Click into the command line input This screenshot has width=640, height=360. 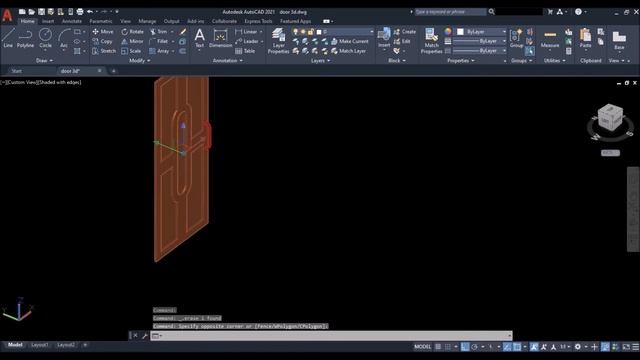click(x=331, y=336)
